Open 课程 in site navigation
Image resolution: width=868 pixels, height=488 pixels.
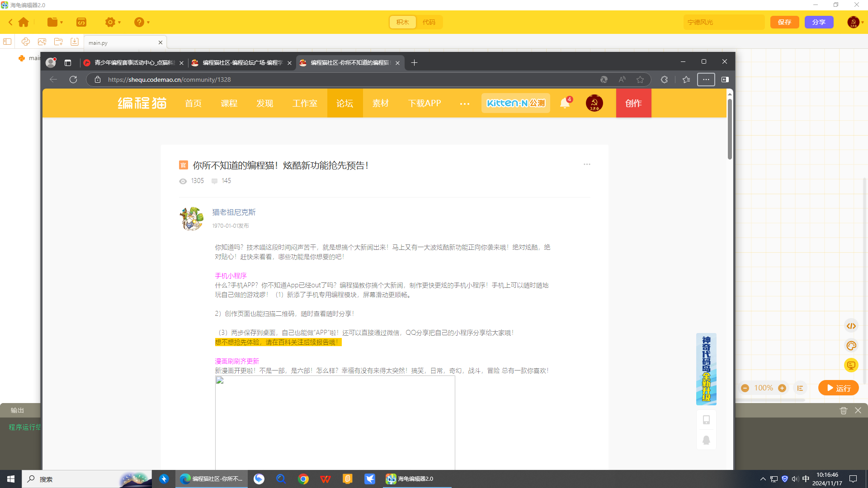coord(229,103)
